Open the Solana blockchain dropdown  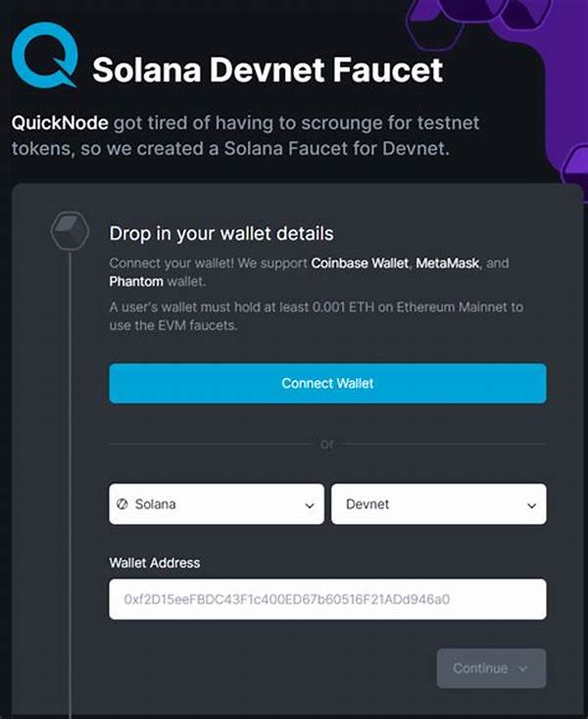(216, 504)
